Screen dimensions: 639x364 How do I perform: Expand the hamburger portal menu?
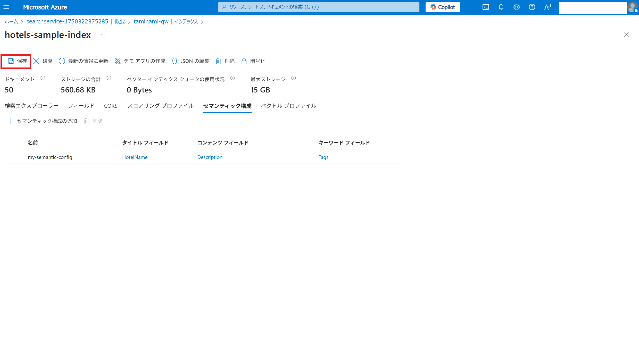[6, 7]
